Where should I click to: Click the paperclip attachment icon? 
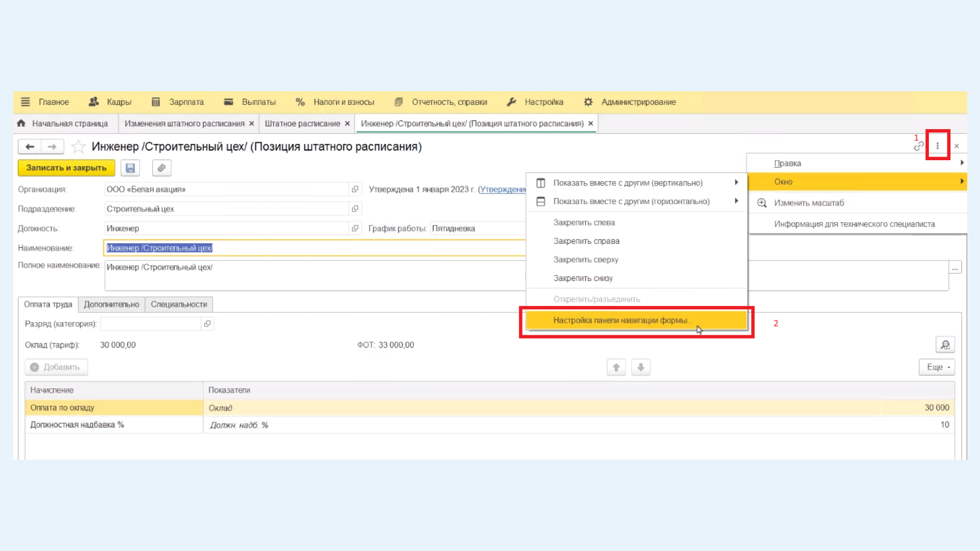pos(161,168)
